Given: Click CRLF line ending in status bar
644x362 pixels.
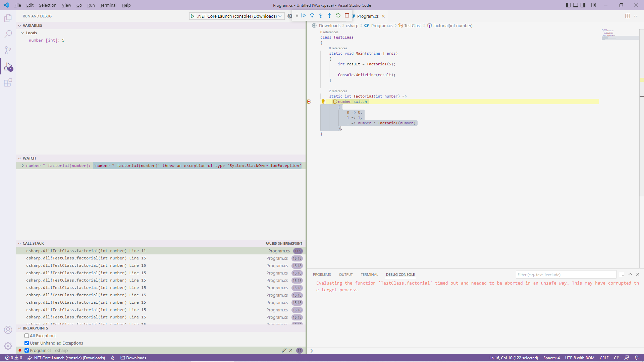Looking at the screenshot, I should point(604,358).
